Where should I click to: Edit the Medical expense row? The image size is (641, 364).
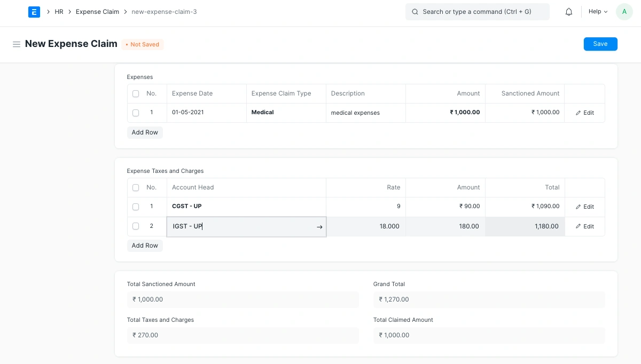[584, 113]
